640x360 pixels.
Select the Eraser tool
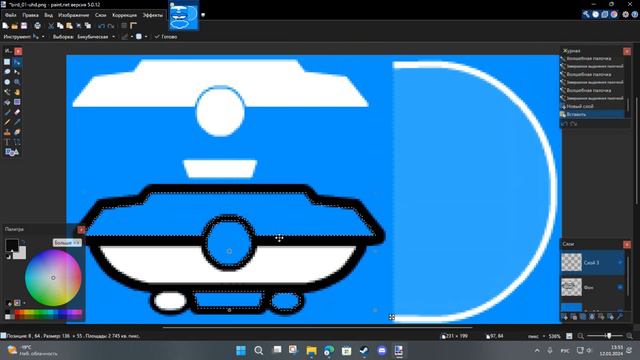(17, 112)
